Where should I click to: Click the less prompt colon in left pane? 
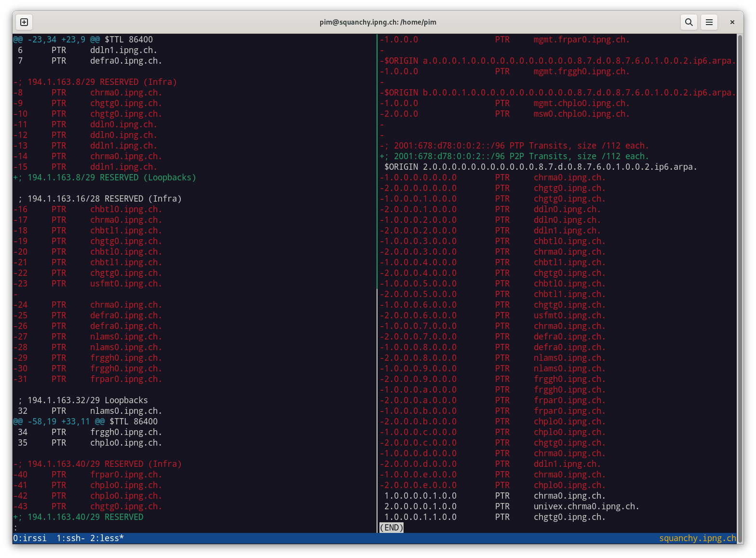[15, 528]
